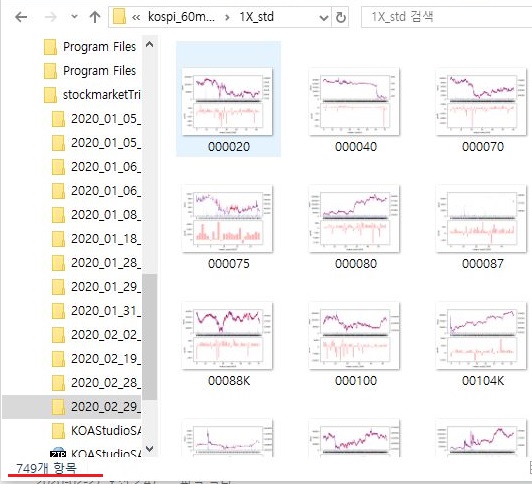Select the 000087 chart thumbnail

point(481,218)
